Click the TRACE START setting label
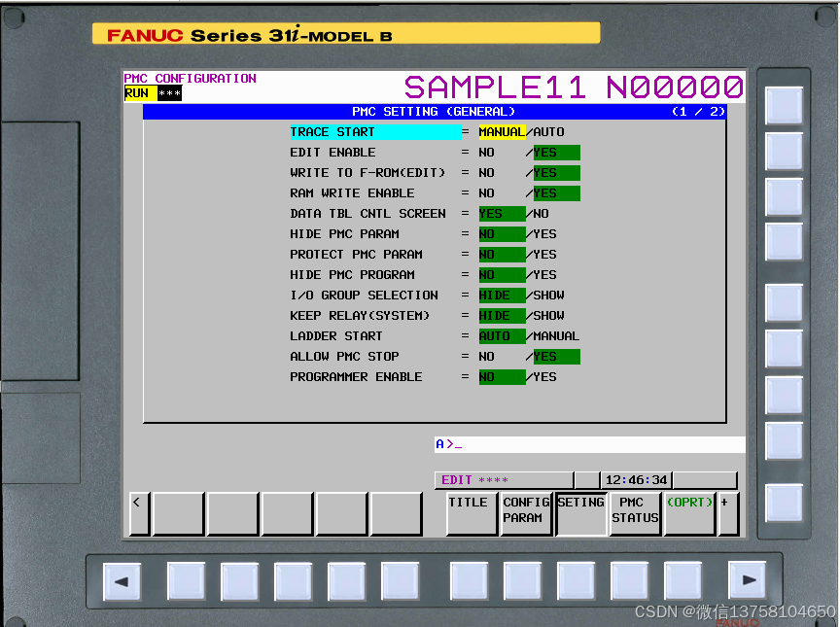The height and width of the screenshot is (627, 840). [375, 131]
